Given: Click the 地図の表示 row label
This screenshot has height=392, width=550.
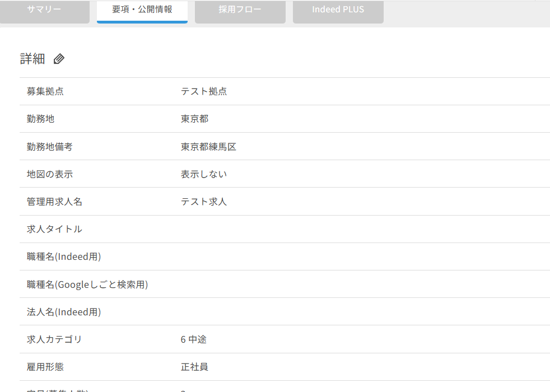Looking at the screenshot, I should tap(50, 174).
